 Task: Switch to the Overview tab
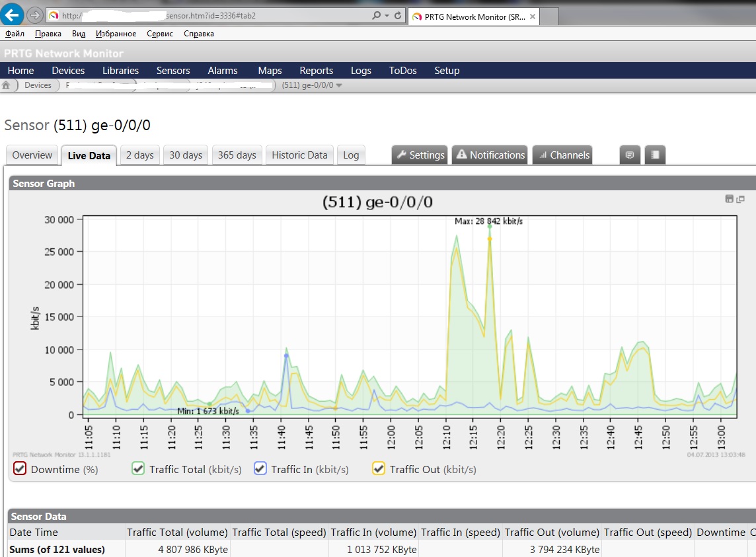coord(32,155)
